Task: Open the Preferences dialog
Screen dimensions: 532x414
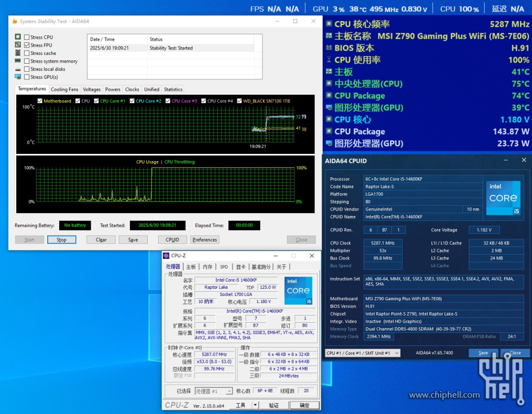Action: coord(204,240)
